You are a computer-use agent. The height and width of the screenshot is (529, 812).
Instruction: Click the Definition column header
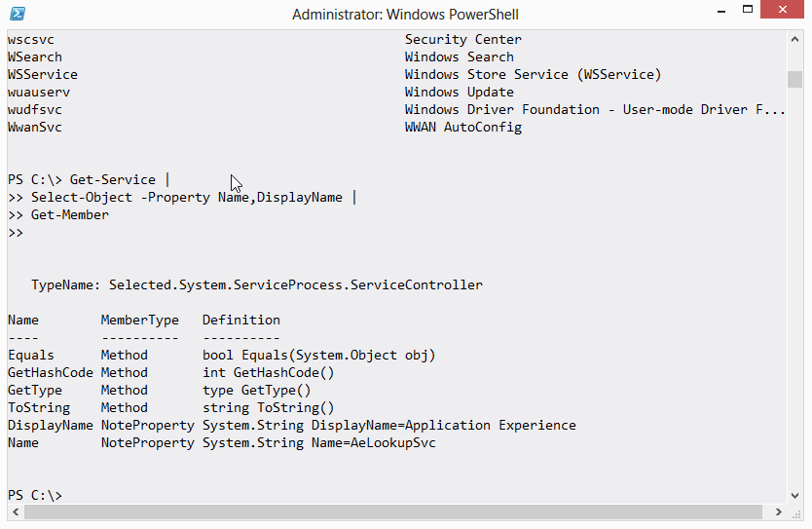(x=241, y=320)
